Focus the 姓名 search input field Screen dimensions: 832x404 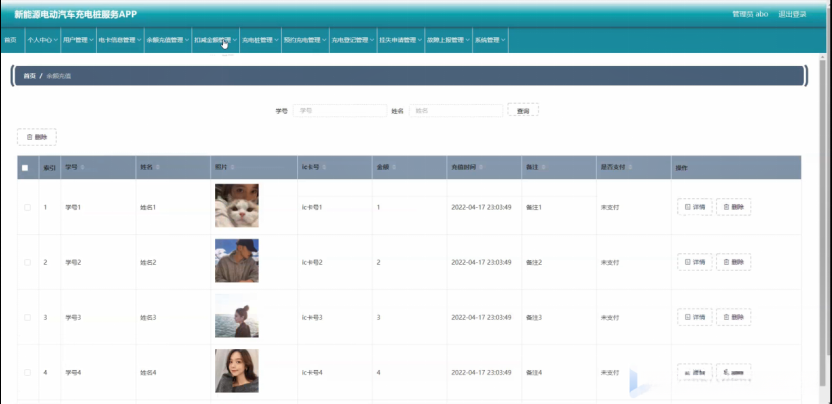coord(456,110)
